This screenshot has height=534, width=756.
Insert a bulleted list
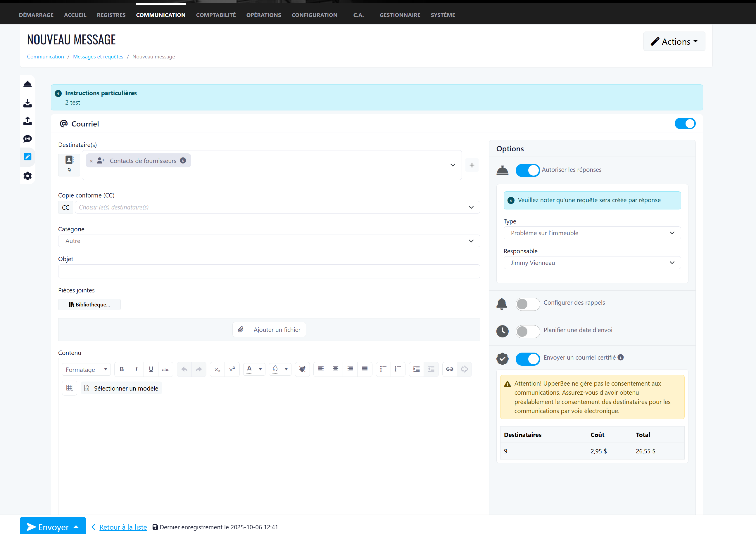pyautogui.click(x=383, y=369)
